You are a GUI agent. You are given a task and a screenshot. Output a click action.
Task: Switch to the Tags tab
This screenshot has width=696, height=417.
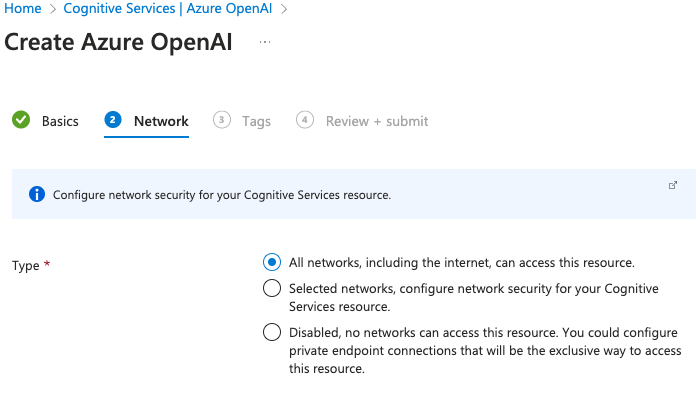click(x=256, y=121)
